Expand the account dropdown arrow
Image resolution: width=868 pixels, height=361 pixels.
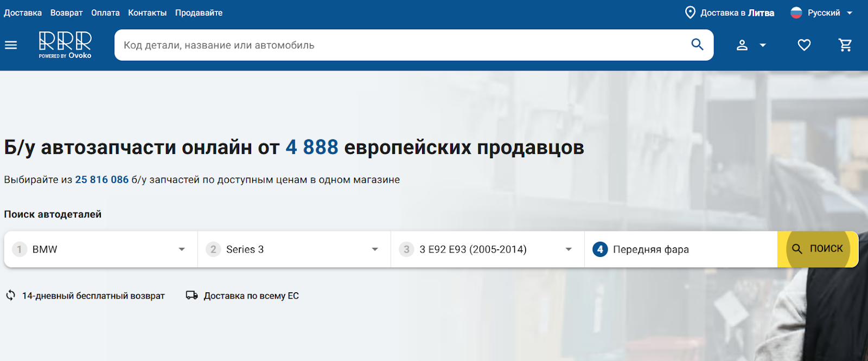pyautogui.click(x=763, y=46)
